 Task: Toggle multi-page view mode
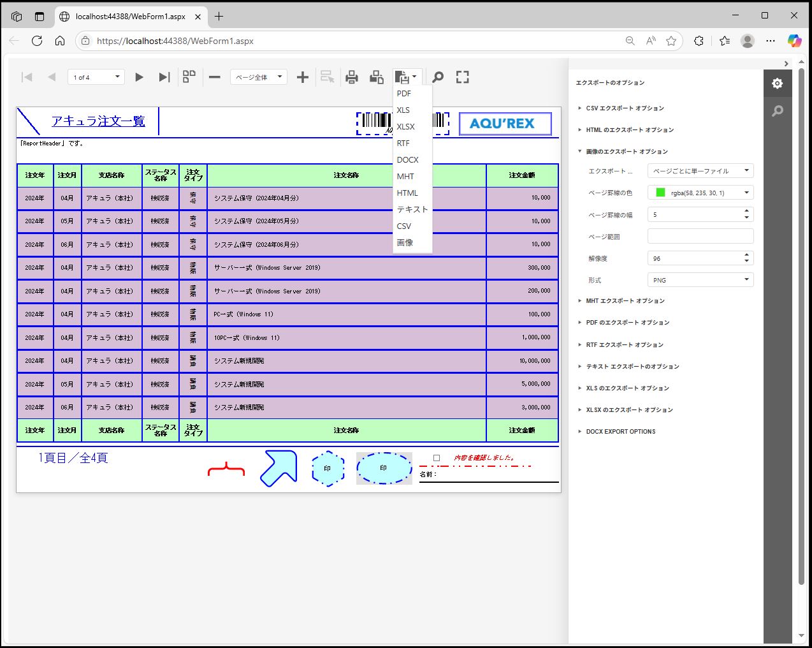(189, 77)
